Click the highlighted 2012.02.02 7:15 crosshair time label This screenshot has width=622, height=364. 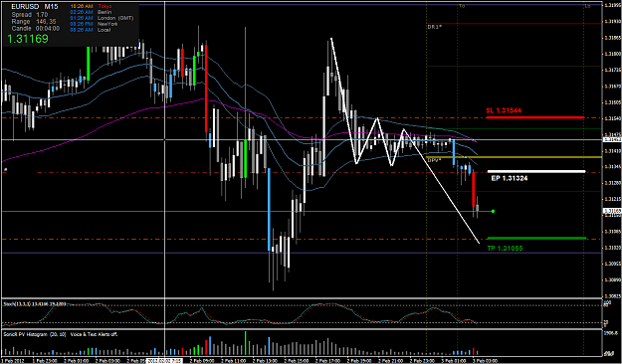pyautogui.click(x=164, y=360)
